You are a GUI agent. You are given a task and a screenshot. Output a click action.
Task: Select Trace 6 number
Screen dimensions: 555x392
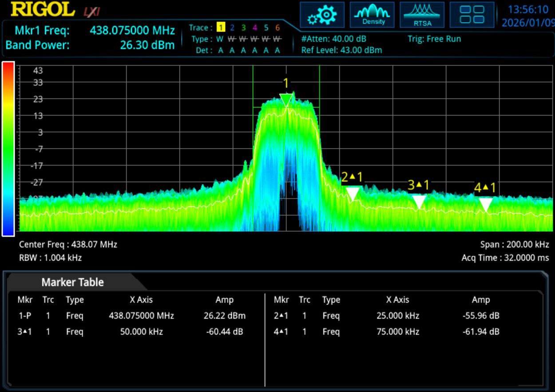point(277,28)
